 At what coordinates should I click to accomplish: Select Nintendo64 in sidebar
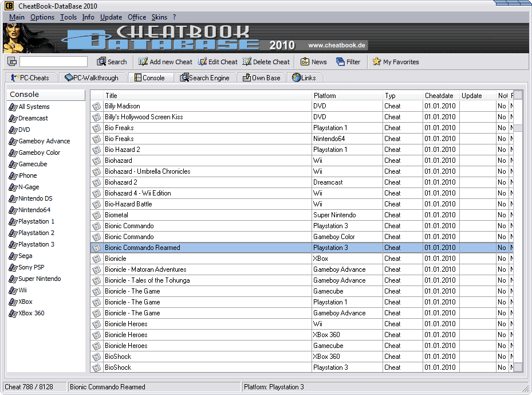coord(30,210)
